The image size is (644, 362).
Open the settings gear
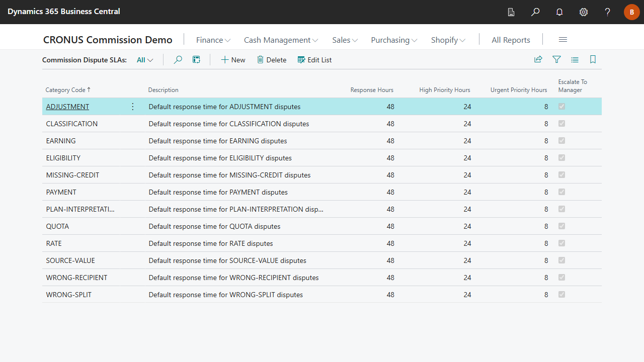pyautogui.click(x=584, y=12)
